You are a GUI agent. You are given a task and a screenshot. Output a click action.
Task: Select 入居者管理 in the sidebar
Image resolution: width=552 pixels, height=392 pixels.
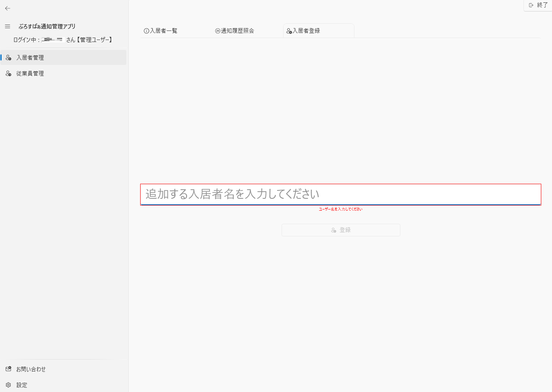(x=30, y=58)
